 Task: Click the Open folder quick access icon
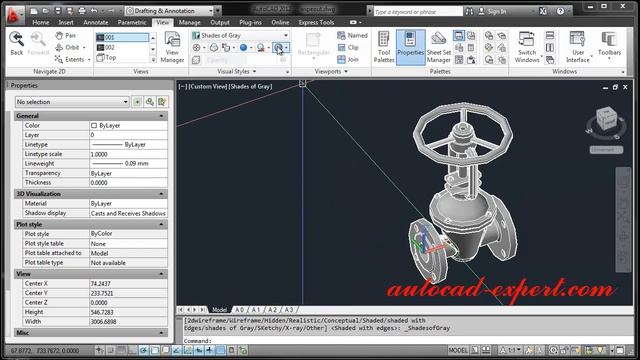(46, 11)
